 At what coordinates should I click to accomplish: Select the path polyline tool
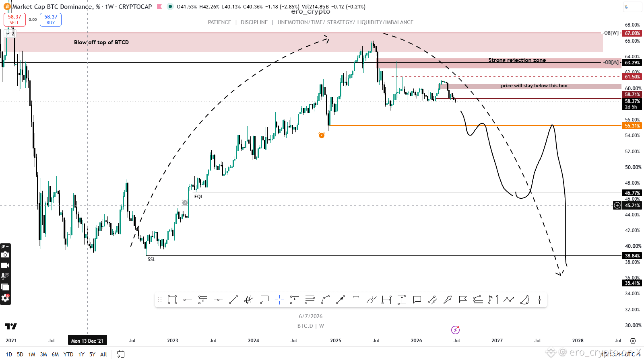tap(509, 300)
